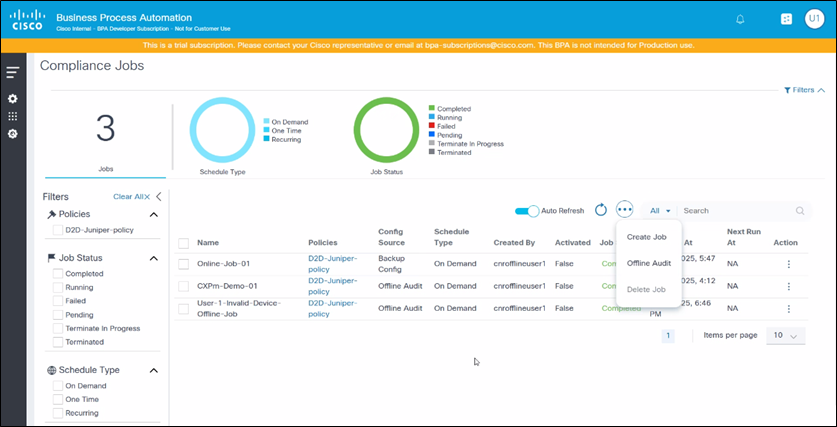Open D2D-Juniper-policy link for Online-Job-01
The height and width of the screenshot is (427, 837).
click(x=333, y=264)
